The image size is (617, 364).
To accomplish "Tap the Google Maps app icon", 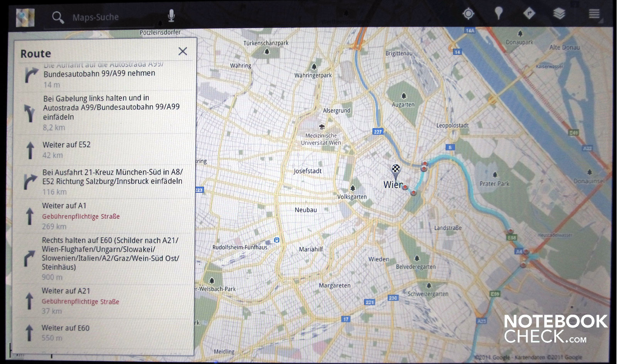I will pos(25,17).
